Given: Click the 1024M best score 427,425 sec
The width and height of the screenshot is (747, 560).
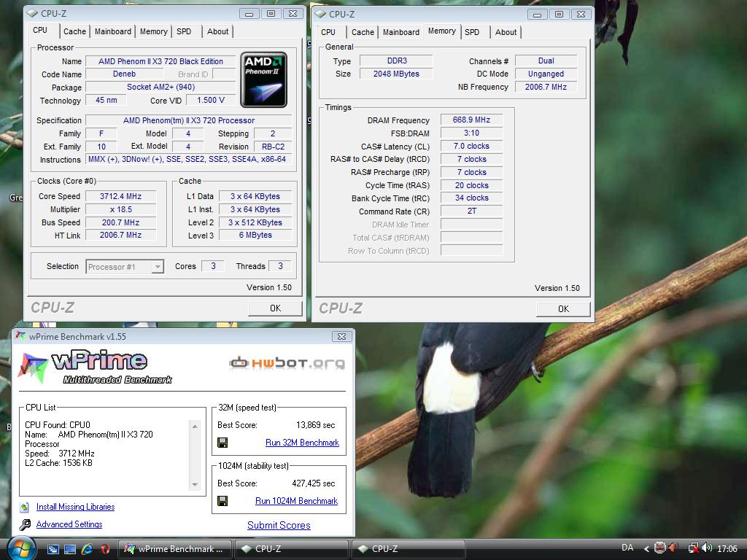Looking at the screenshot, I should (313, 483).
